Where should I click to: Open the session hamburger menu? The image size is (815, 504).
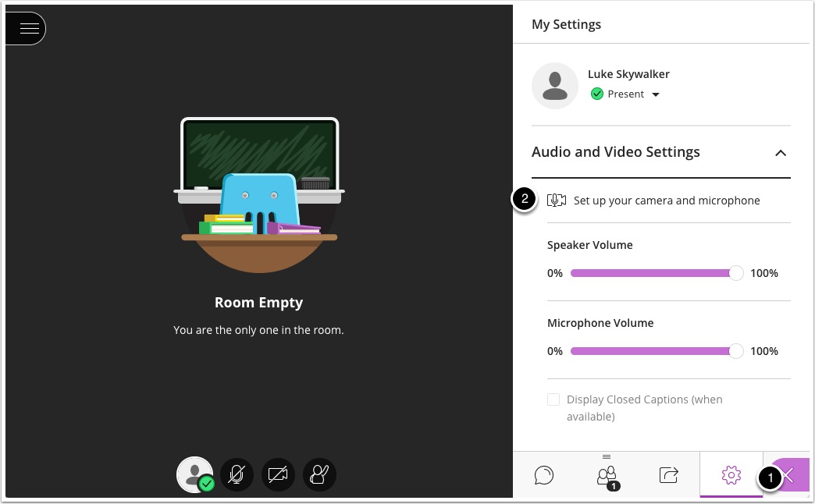(x=28, y=28)
